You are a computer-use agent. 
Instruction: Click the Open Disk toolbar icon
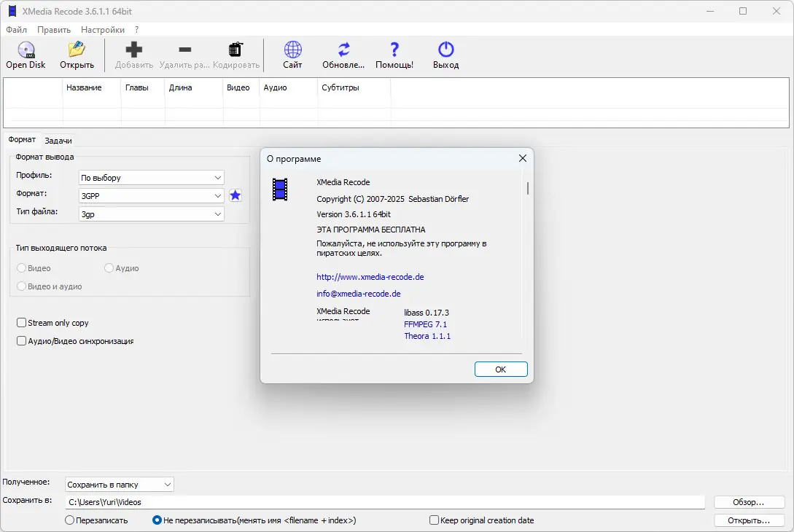click(x=26, y=50)
